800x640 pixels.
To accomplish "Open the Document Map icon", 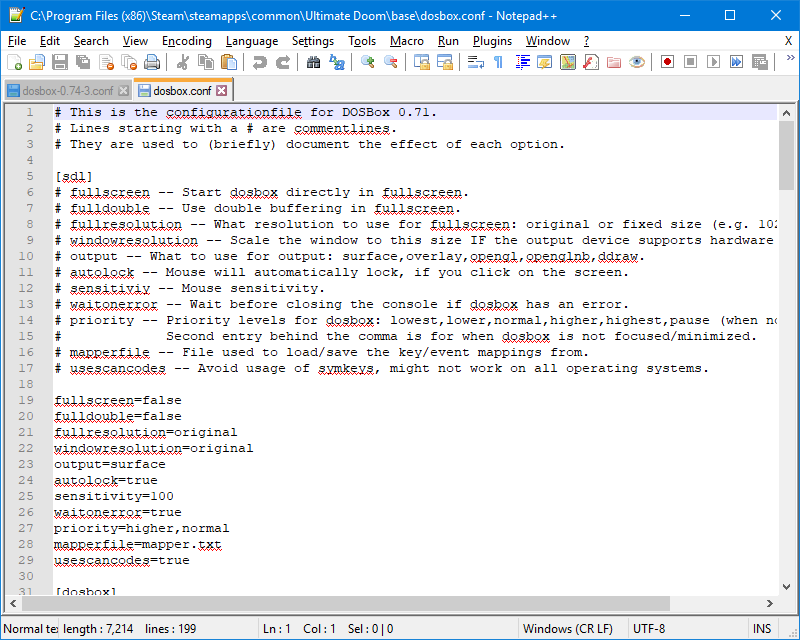I will pyautogui.click(x=568, y=62).
